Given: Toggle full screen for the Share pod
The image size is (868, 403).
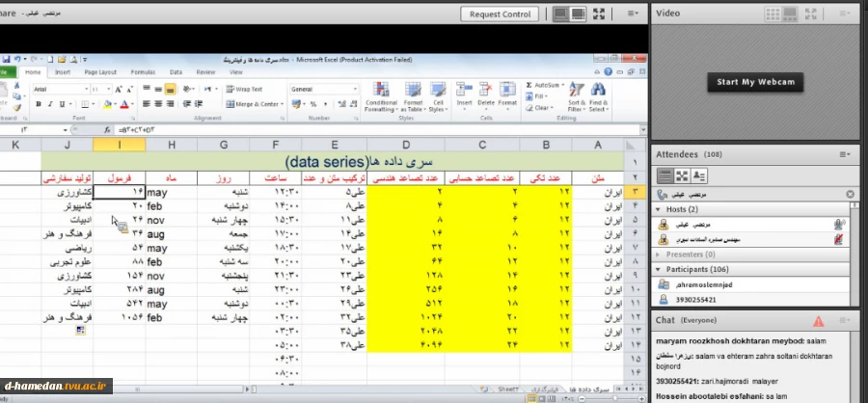Looking at the screenshot, I should click(598, 13).
